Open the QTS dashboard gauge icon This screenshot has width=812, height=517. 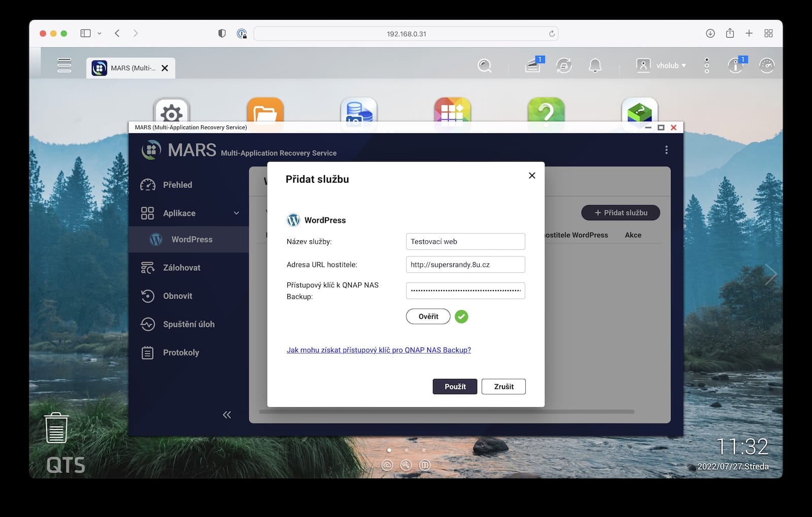point(767,66)
